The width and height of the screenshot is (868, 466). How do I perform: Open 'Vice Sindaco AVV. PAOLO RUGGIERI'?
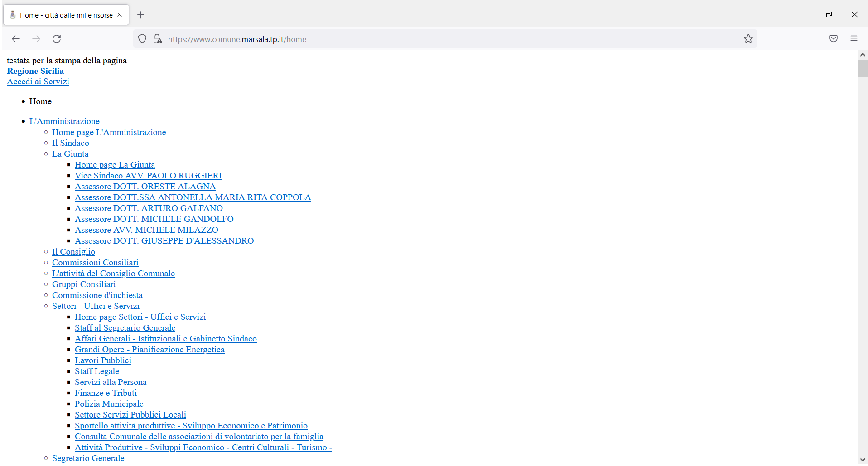click(148, 176)
